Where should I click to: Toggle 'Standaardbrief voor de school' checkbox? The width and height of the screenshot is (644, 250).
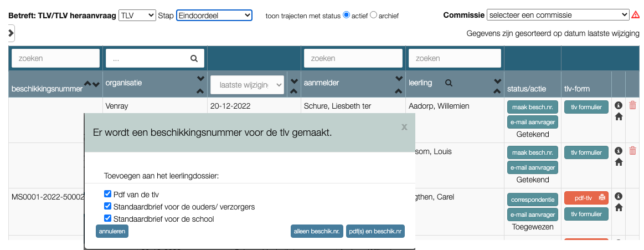(108, 218)
